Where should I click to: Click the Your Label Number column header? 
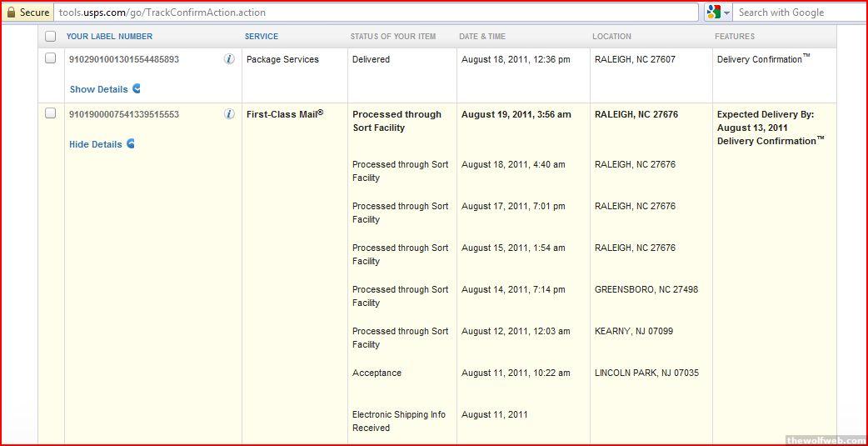coord(109,37)
